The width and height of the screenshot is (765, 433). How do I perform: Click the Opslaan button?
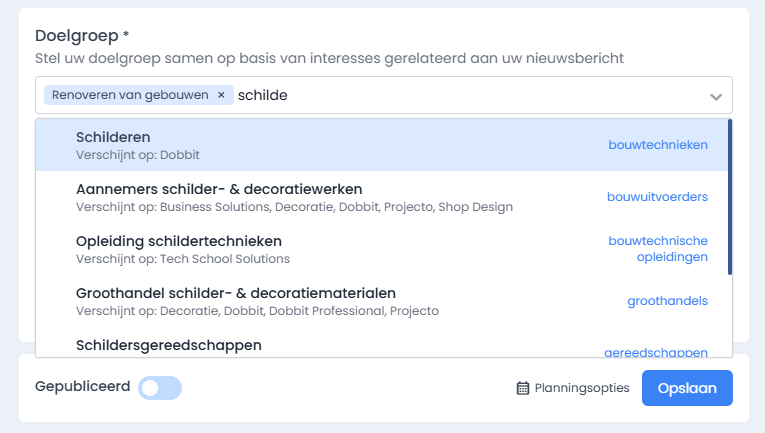pos(687,388)
